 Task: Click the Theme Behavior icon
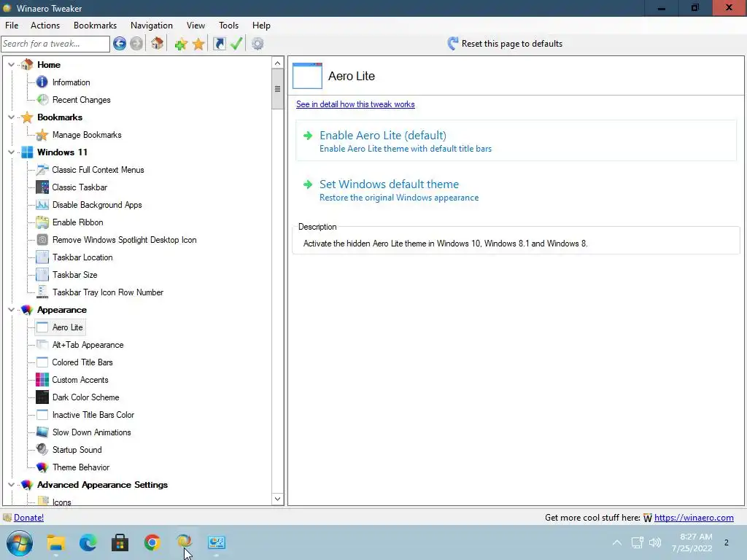(x=42, y=467)
